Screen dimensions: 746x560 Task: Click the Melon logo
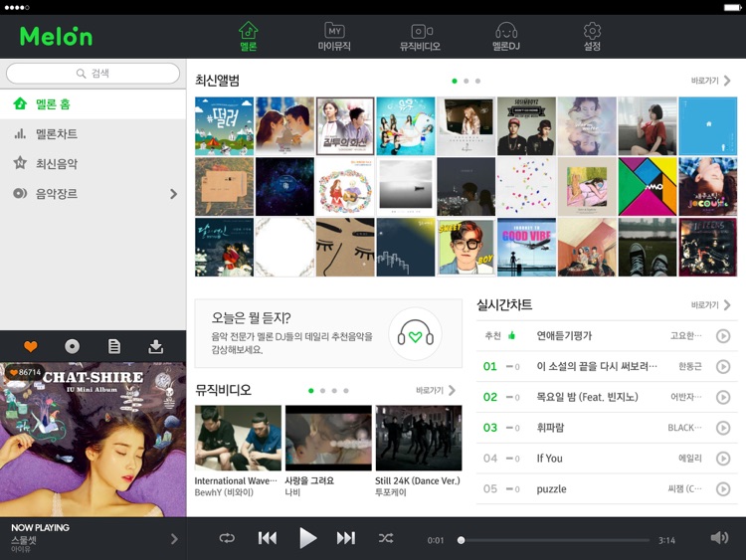click(x=56, y=36)
